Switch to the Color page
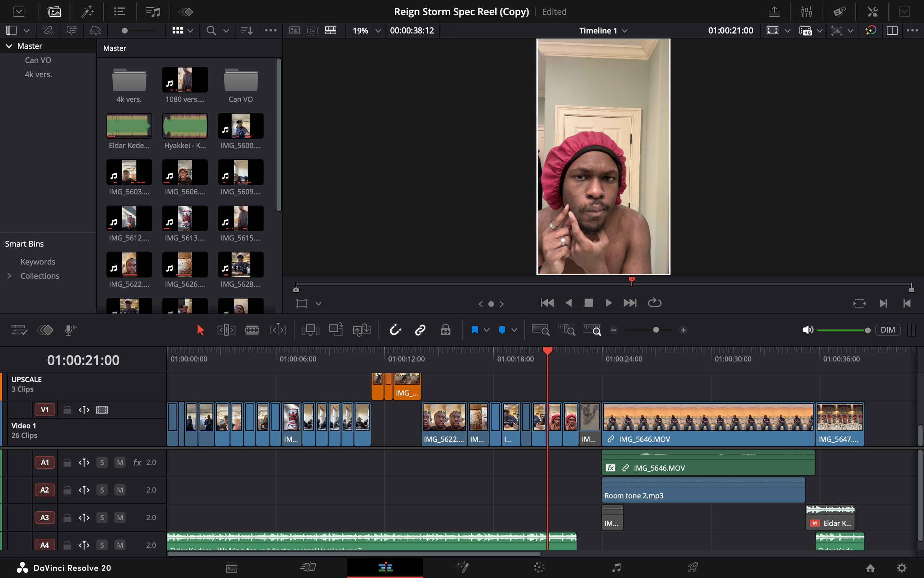924x578 pixels. click(x=539, y=568)
